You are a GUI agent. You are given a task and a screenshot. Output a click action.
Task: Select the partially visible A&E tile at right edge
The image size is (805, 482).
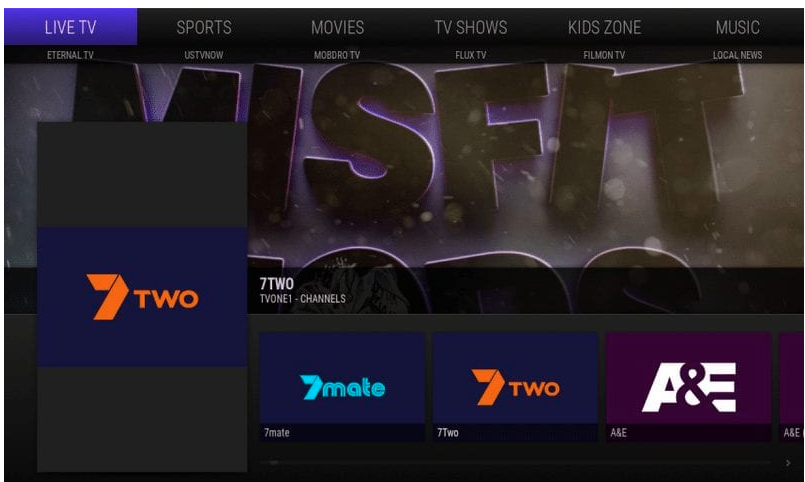(x=792, y=387)
